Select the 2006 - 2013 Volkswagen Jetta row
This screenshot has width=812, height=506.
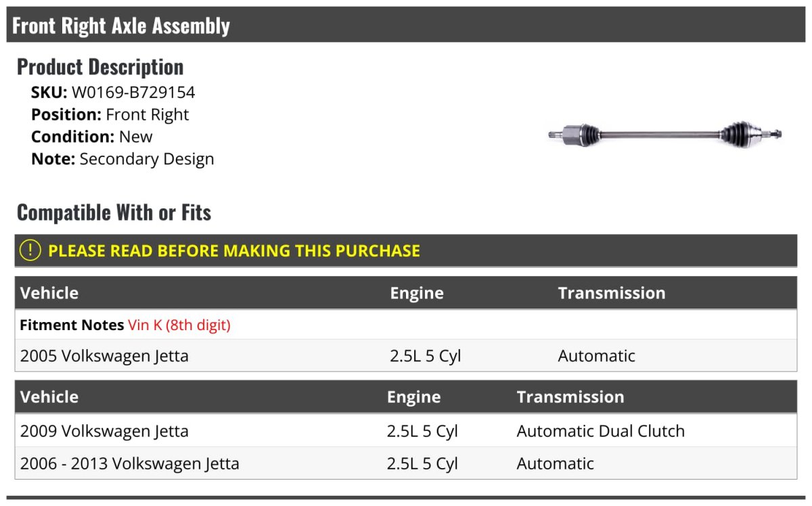(406, 463)
